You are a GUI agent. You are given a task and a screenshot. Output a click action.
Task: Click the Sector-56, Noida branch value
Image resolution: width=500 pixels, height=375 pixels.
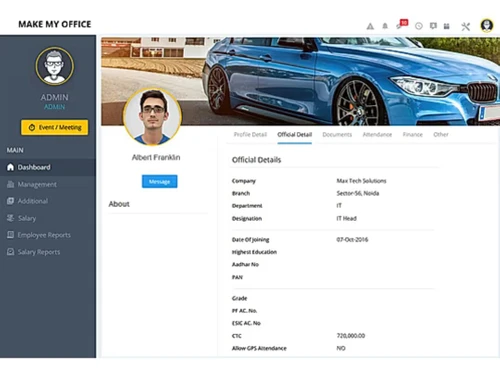358,193
